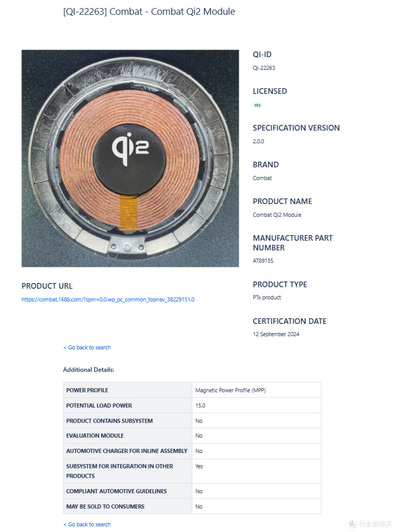Screen dimensions: 395x532
Task: Click the 'QI-ID' heading
Action: (262, 54)
